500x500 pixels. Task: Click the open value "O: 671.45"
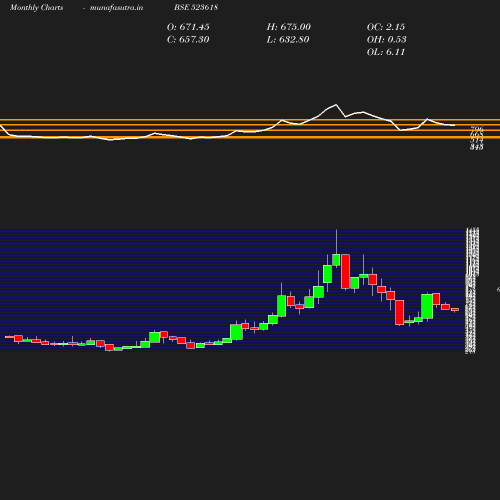188,27
